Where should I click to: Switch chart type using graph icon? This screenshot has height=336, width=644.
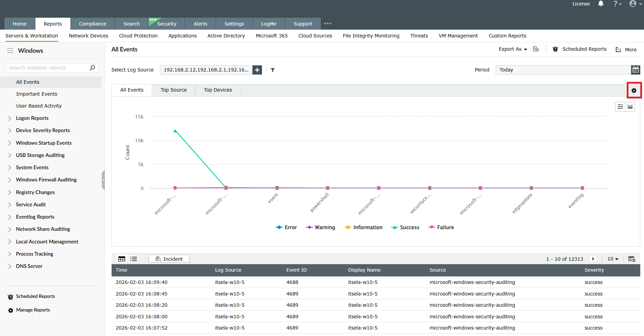tap(630, 107)
